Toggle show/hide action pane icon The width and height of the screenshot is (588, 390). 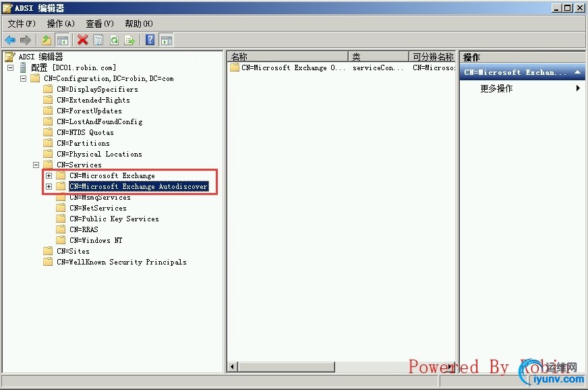166,40
